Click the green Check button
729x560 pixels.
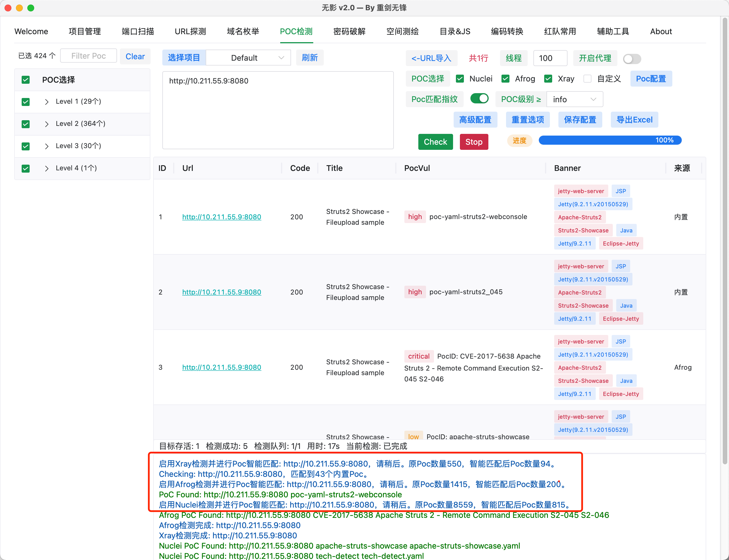point(435,142)
